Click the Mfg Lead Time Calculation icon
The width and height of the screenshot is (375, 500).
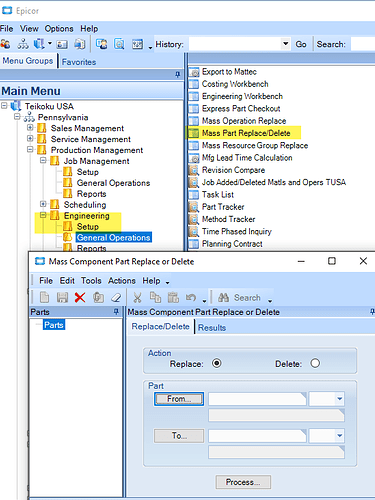coord(194,158)
